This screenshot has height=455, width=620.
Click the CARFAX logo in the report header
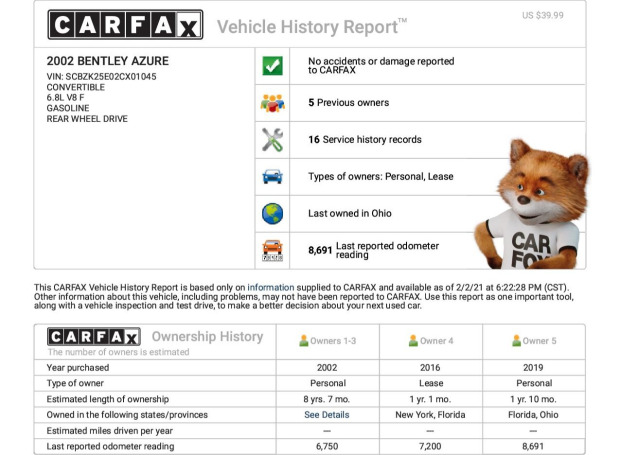tap(125, 25)
